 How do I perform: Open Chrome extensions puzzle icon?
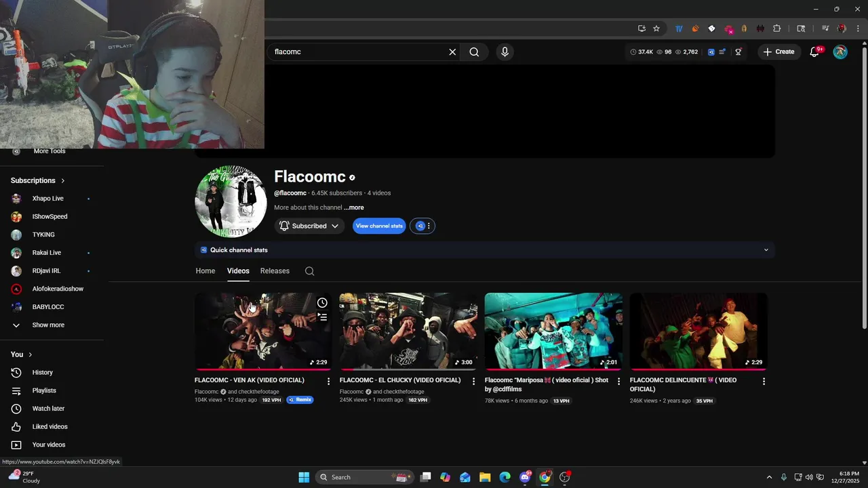pyautogui.click(x=777, y=28)
